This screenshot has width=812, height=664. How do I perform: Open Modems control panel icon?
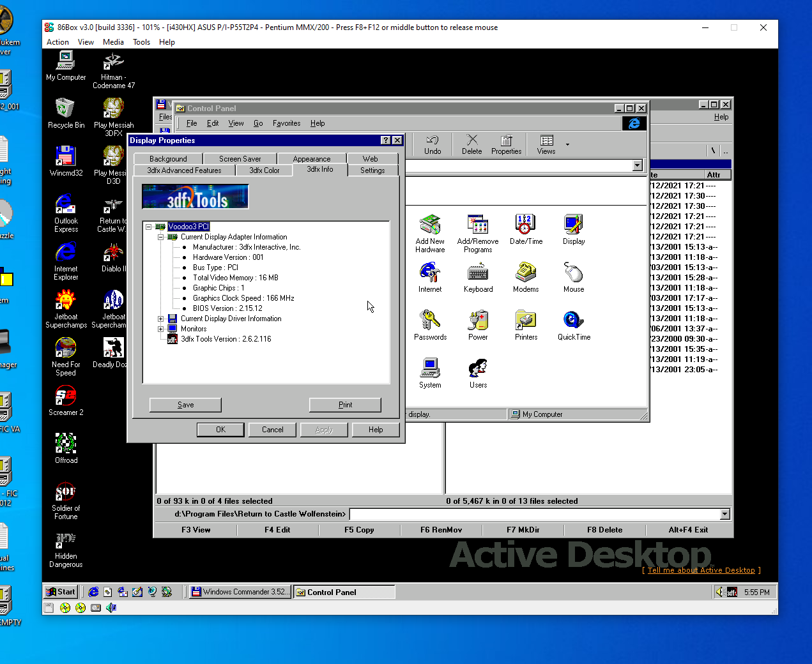pyautogui.click(x=526, y=278)
